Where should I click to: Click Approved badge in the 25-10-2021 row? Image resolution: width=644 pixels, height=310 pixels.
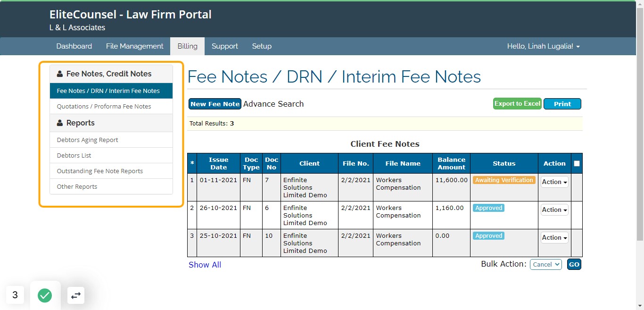(x=488, y=236)
